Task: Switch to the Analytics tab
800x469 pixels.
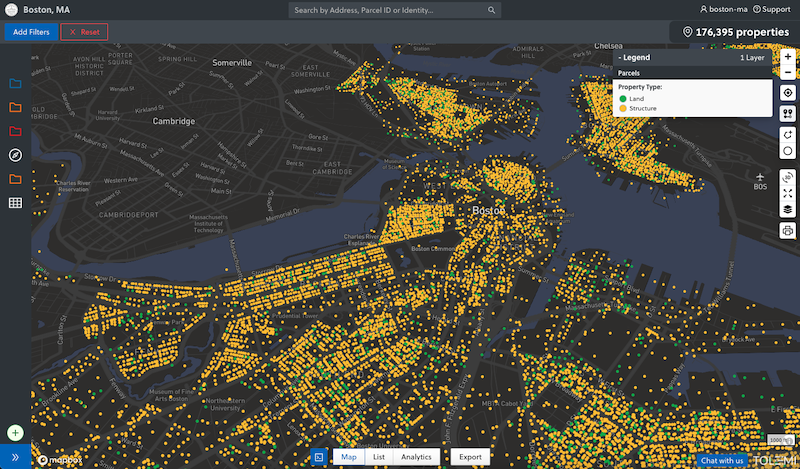Action: [416, 457]
